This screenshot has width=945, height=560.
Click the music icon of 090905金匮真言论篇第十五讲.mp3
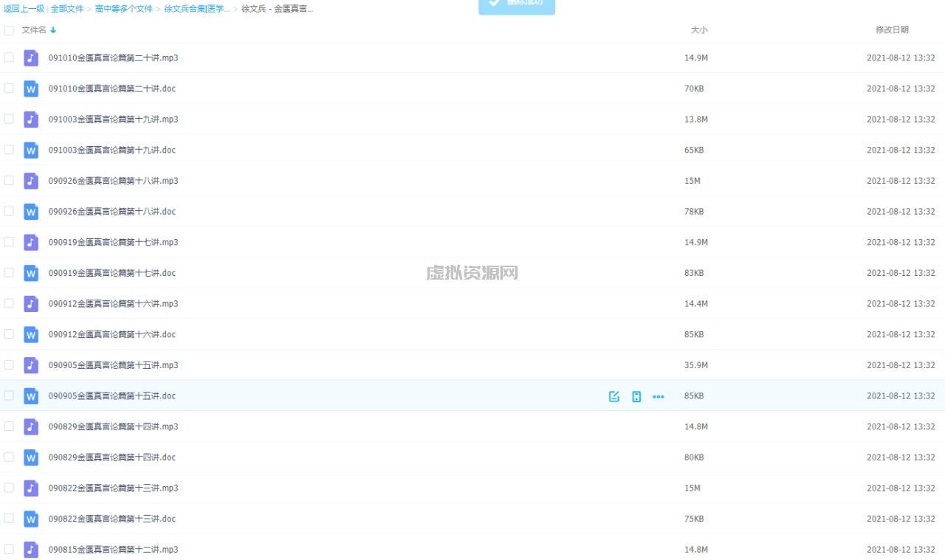31,365
